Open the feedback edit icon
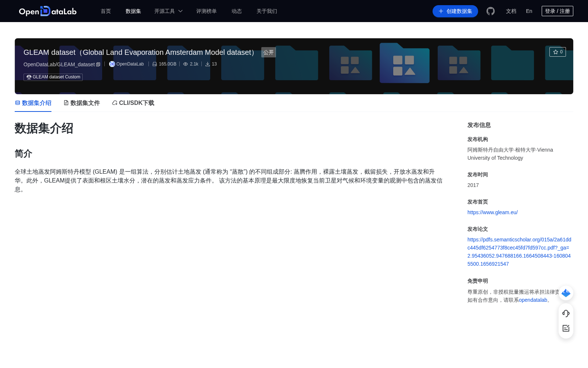The height and width of the screenshot is (368, 588). [566, 328]
